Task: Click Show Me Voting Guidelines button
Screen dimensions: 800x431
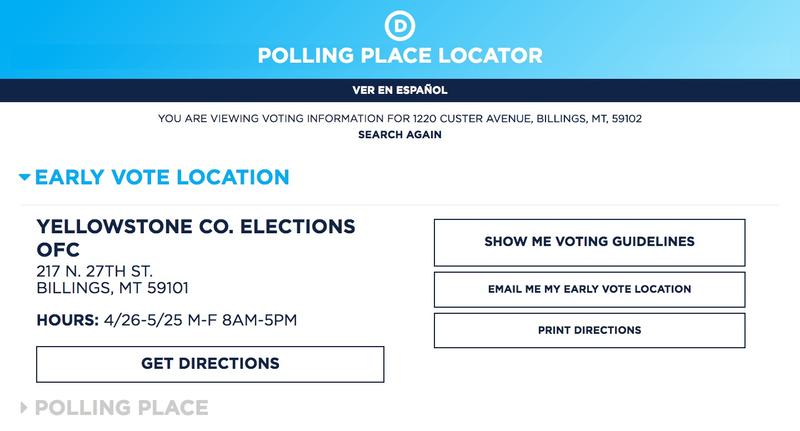Action: 589,243
